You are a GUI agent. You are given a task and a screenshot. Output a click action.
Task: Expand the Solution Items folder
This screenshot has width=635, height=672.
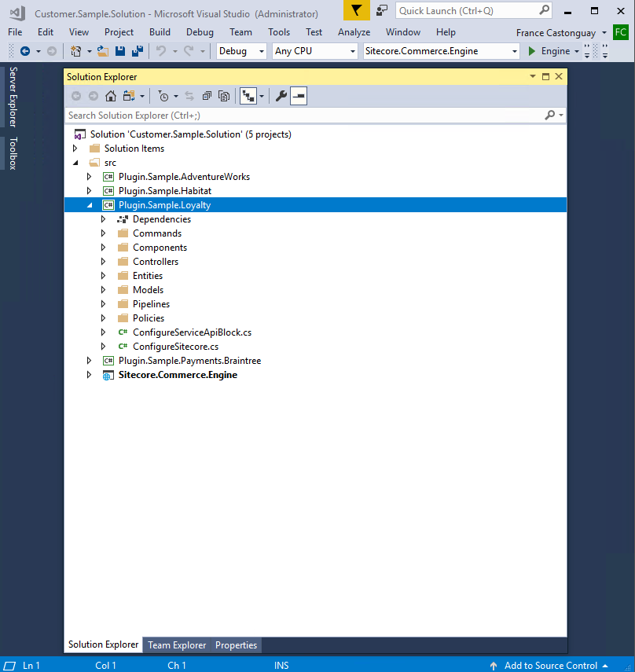(x=75, y=149)
